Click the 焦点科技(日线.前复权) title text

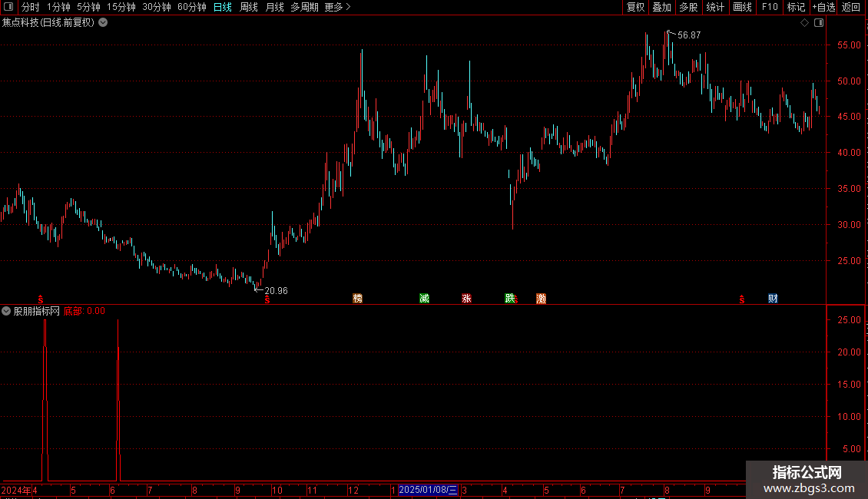click(48, 23)
